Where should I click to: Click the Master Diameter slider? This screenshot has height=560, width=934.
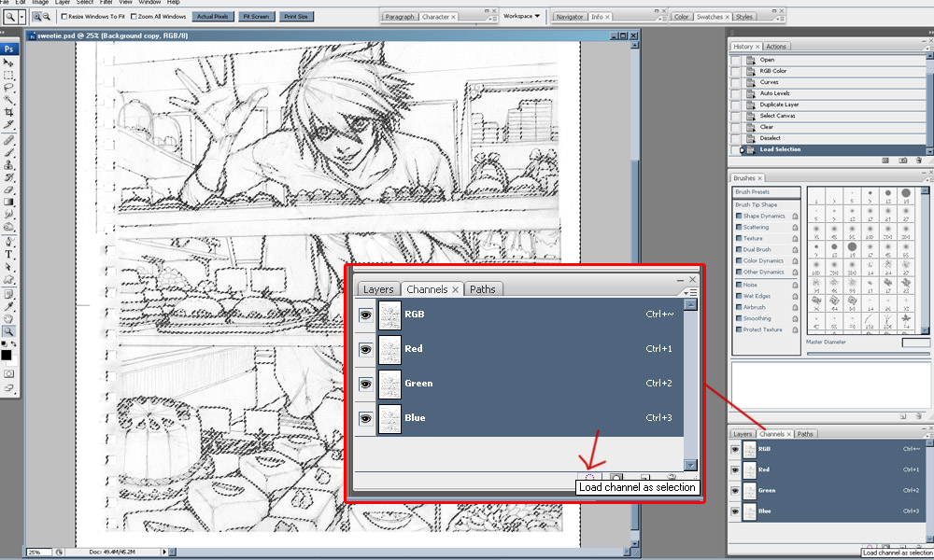tap(868, 354)
